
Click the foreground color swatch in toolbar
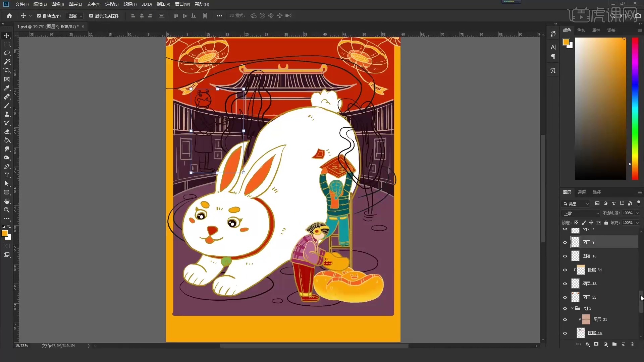click(5, 233)
